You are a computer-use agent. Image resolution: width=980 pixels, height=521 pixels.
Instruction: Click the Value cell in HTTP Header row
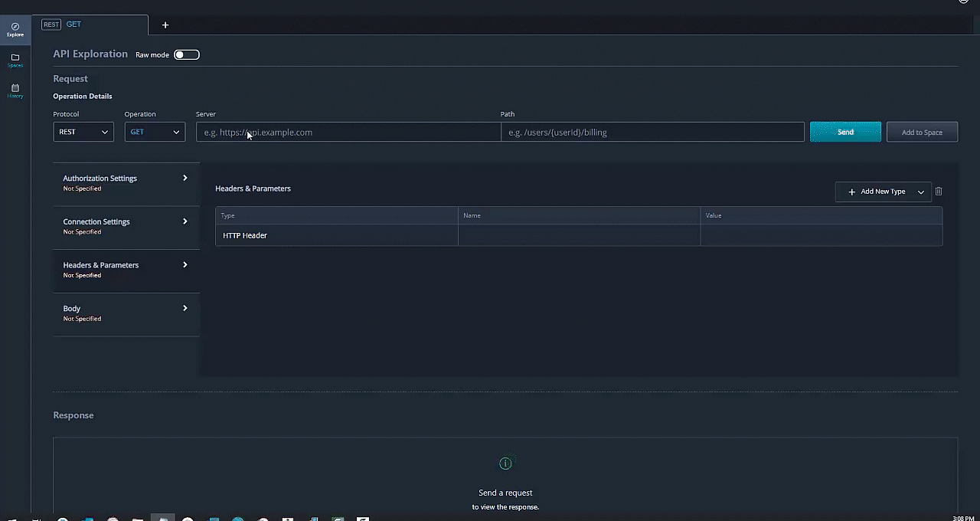pos(822,235)
